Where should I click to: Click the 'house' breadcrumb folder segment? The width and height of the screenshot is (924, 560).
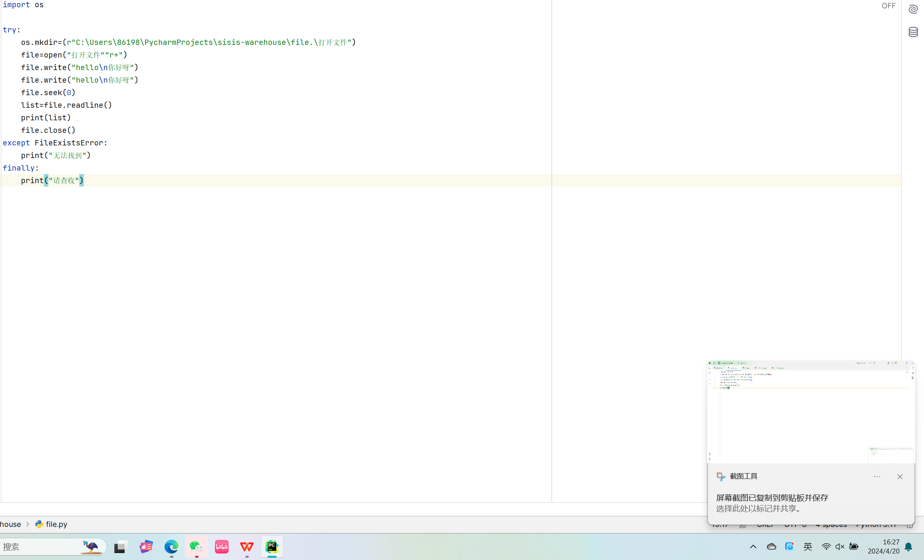[x=11, y=524]
